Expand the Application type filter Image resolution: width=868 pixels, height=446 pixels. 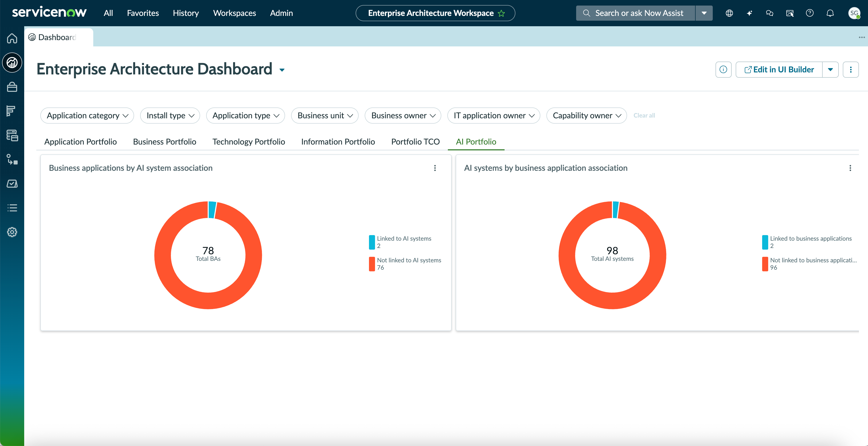tap(246, 115)
